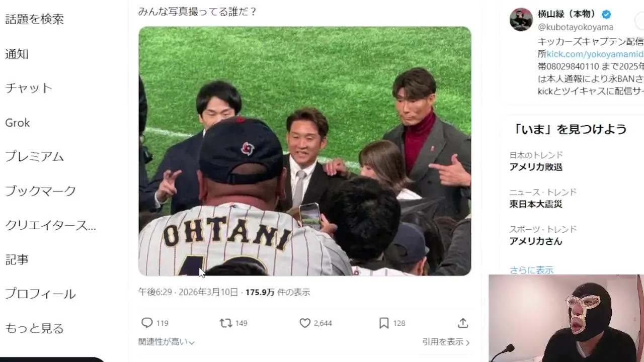Image resolution: width=644 pixels, height=362 pixels.
Task: Bookmark this post with bookmark icon
Action: click(x=384, y=323)
